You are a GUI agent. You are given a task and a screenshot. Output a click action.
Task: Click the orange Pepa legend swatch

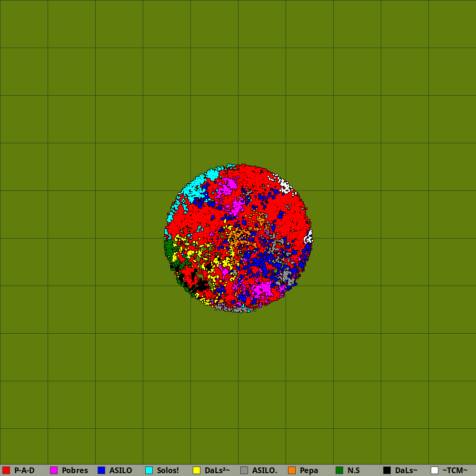point(292,470)
